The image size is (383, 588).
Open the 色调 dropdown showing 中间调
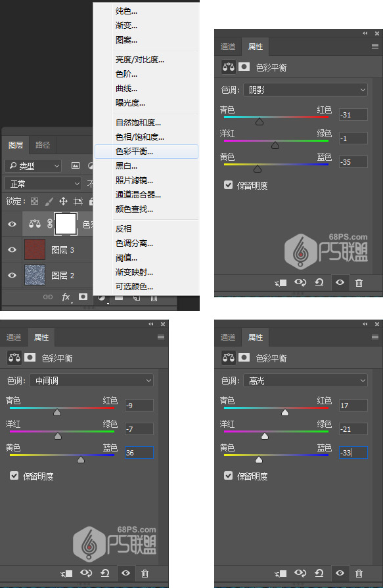click(91, 381)
